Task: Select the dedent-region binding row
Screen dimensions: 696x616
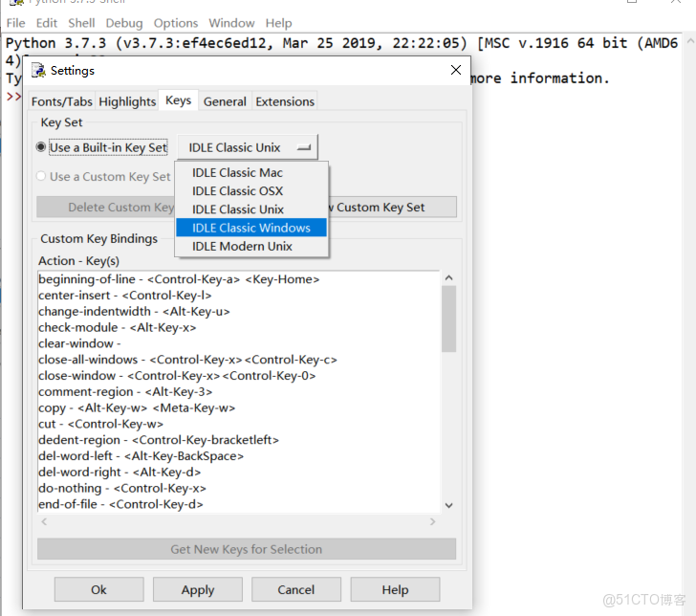Action: [x=239, y=440]
